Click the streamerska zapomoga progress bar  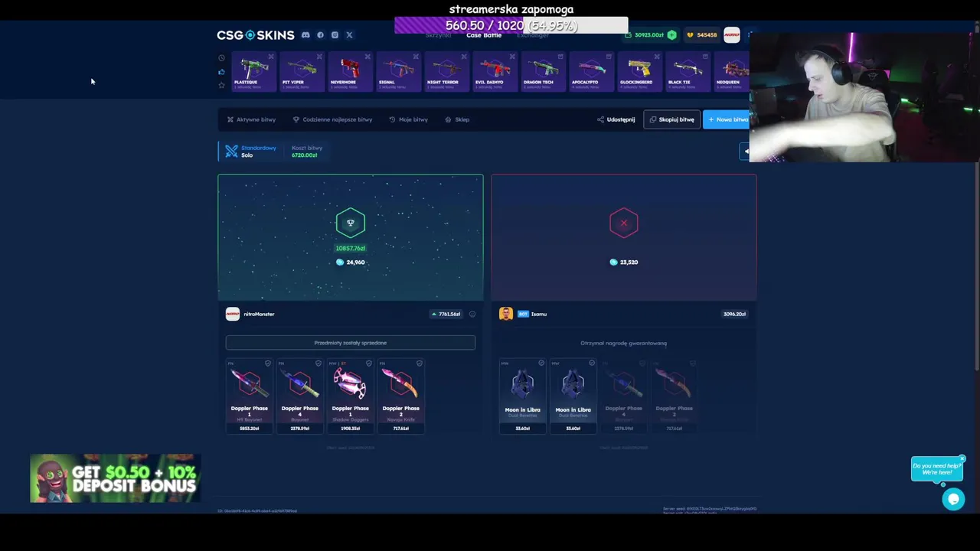click(511, 26)
